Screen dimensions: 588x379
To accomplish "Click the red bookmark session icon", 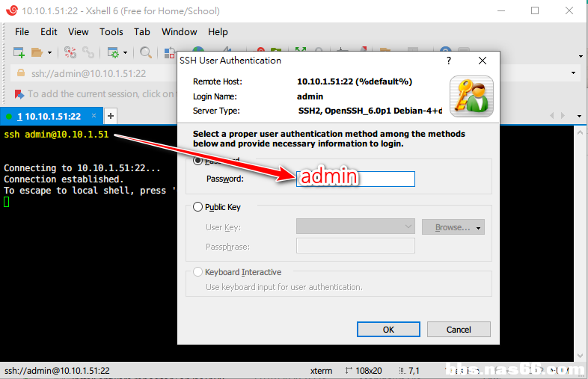I will pos(19,93).
